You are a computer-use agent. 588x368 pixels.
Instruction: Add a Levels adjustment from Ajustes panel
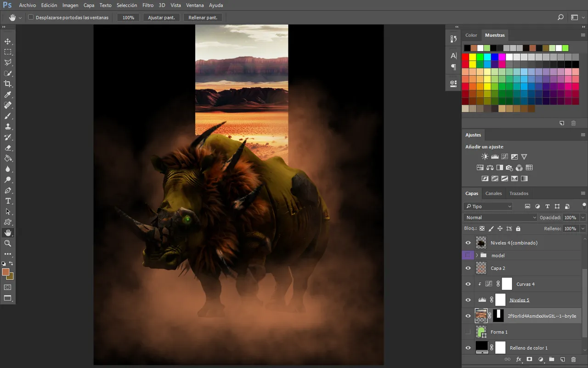point(495,157)
